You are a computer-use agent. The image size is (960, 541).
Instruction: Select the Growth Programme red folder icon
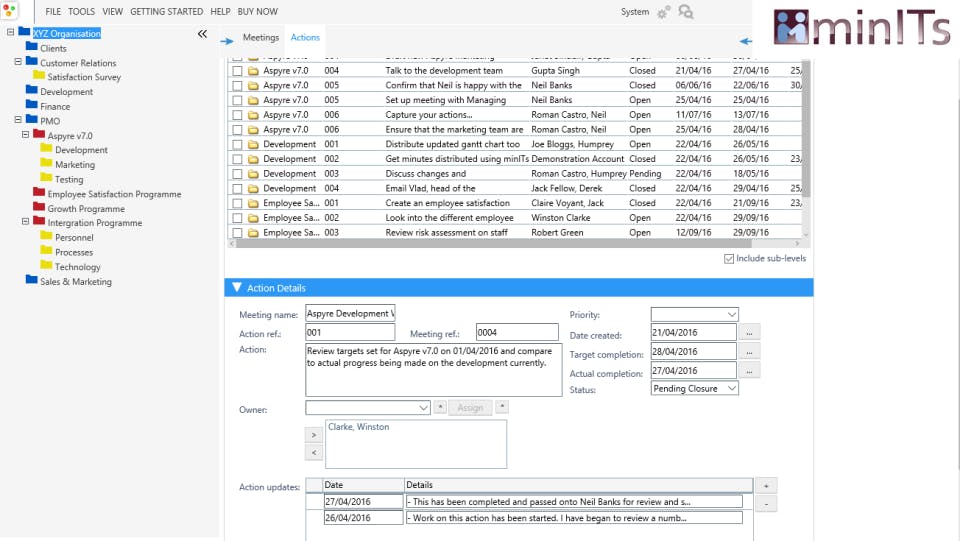pyautogui.click(x=39, y=207)
